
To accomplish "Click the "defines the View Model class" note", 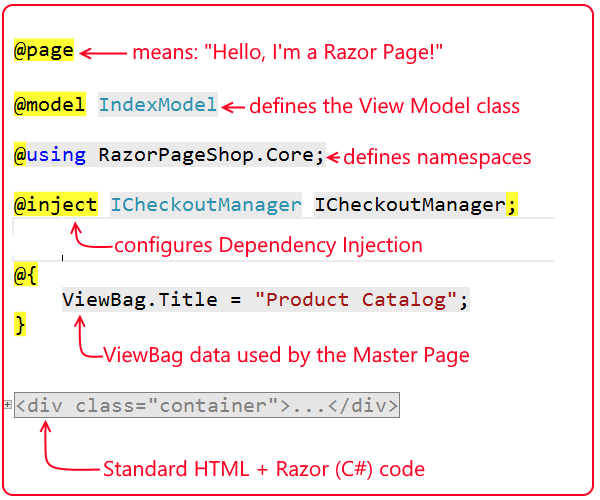I will tap(384, 105).
